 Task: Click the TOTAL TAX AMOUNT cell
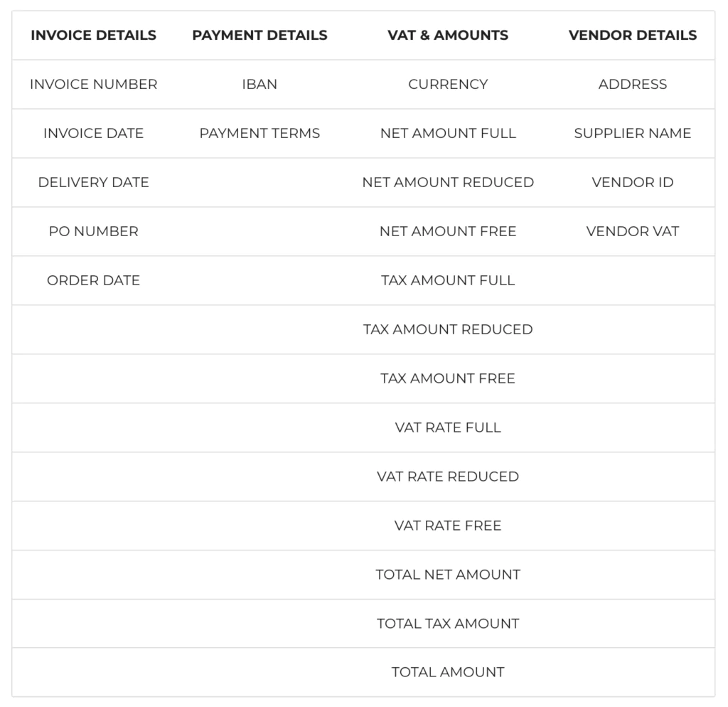(448, 623)
